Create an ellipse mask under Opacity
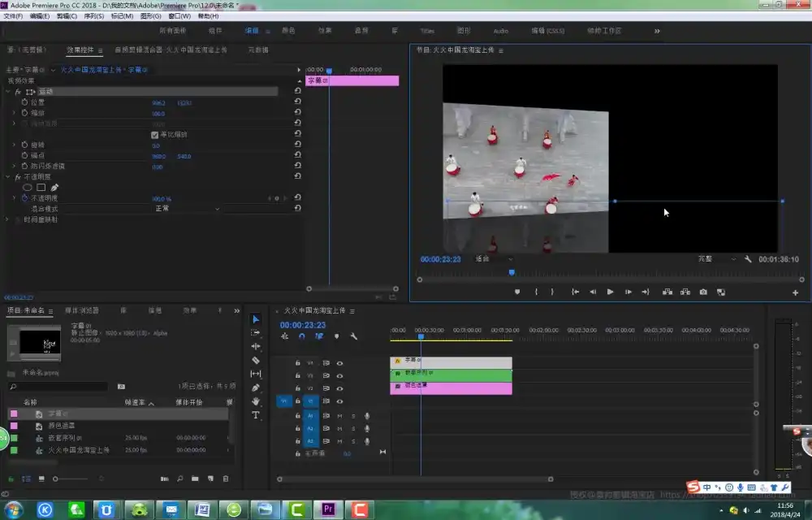This screenshot has height=520, width=812. point(27,187)
